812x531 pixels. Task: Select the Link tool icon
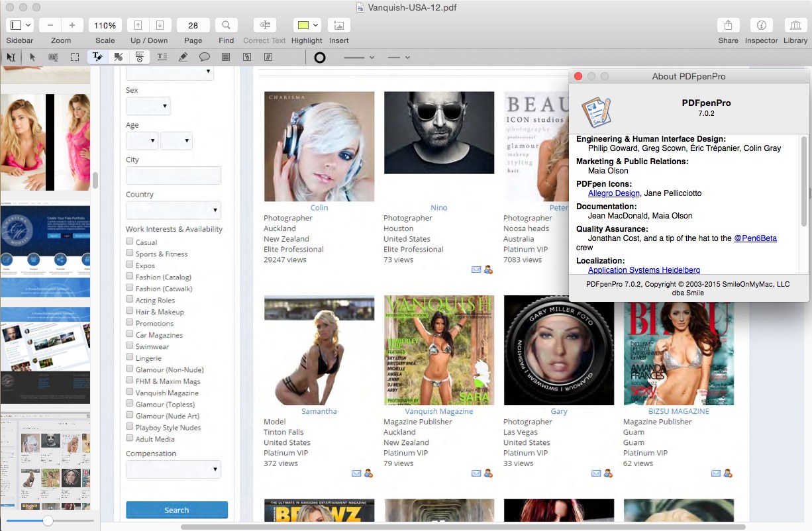[x=247, y=57]
